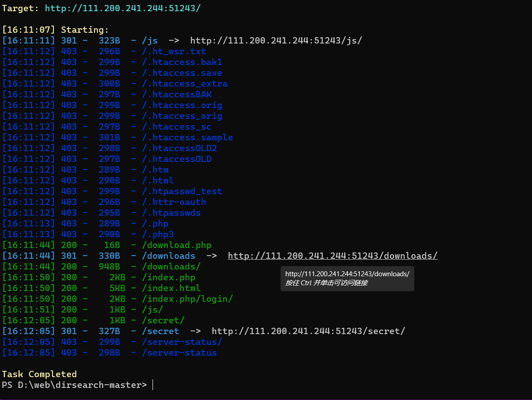Select the /.htaccess.save path

182,73
